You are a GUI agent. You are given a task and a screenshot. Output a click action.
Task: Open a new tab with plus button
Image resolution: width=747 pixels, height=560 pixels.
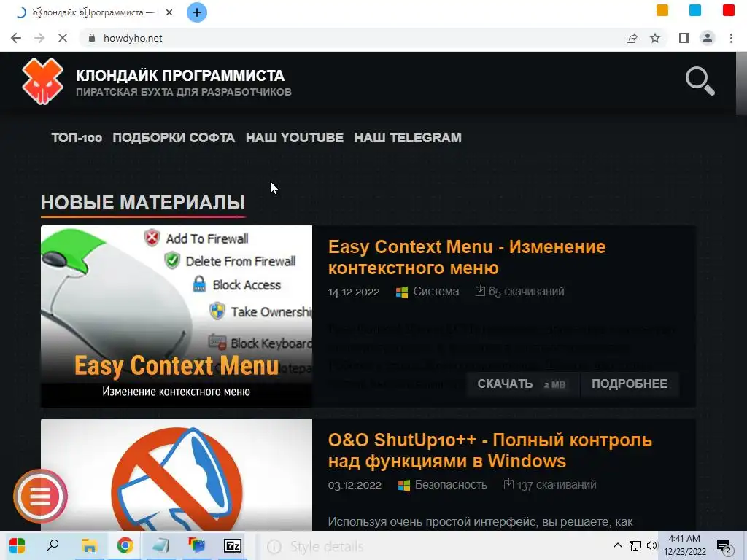pos(197,12)
